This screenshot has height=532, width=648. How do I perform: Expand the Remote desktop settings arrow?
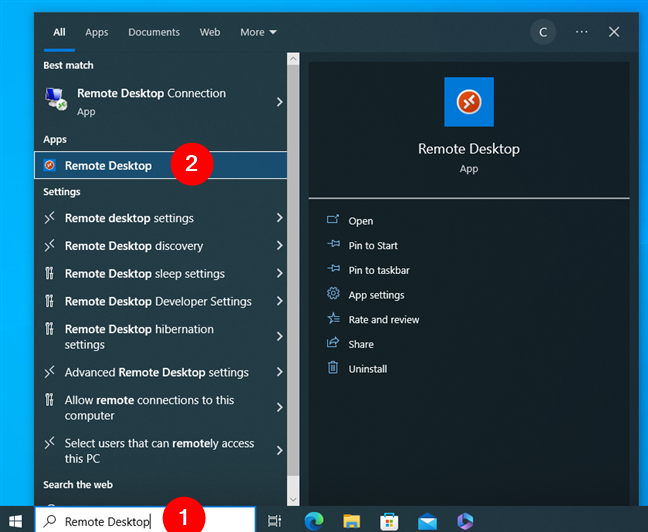click(279, 218)
